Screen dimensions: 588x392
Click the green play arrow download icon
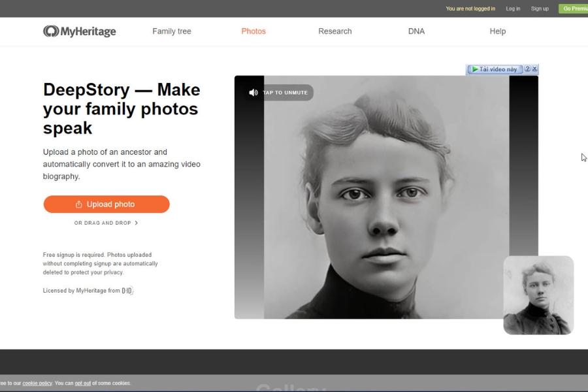(x=475, y=69)
